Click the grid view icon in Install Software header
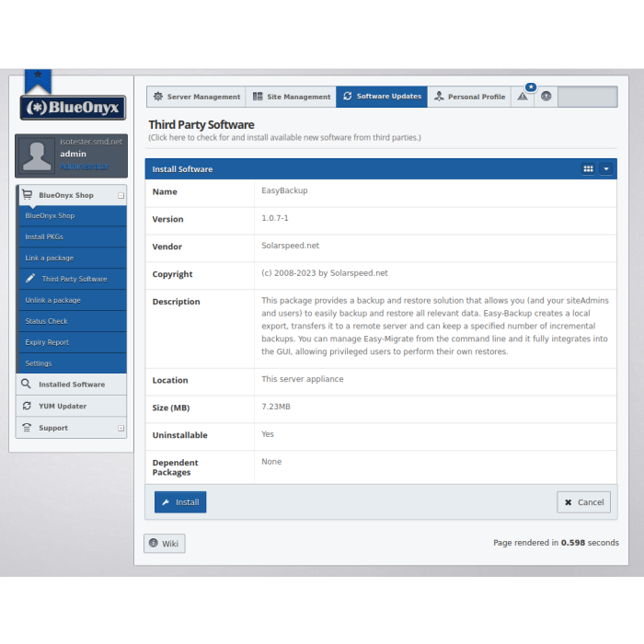The width and height of the screenshot is (644, 644). click(x=588, y=169)
